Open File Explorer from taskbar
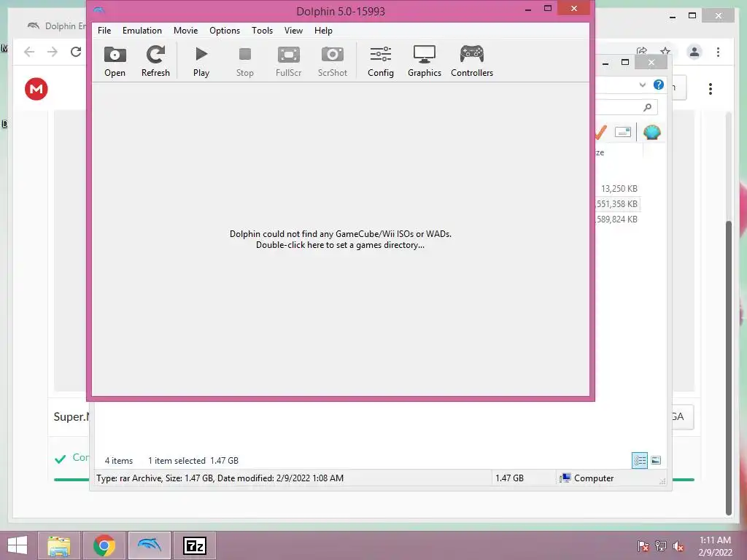This screenshot has height=560, width=747. (59, 545)
